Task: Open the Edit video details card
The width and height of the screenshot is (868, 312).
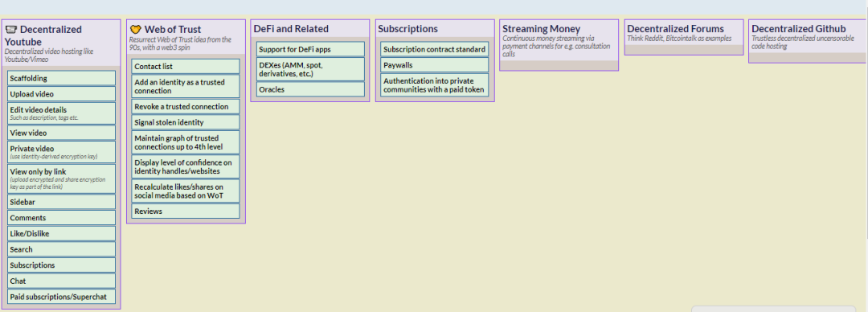Action: (61, 113)
